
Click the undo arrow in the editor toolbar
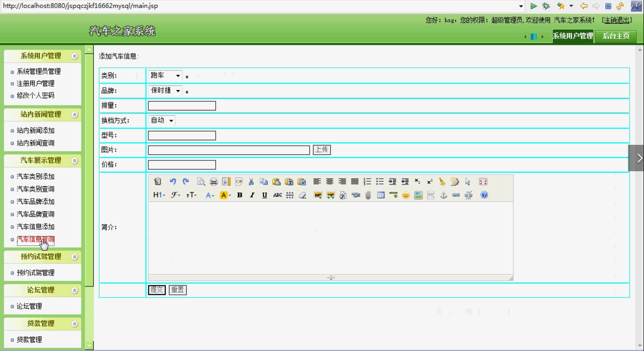[x=173, y=182]
